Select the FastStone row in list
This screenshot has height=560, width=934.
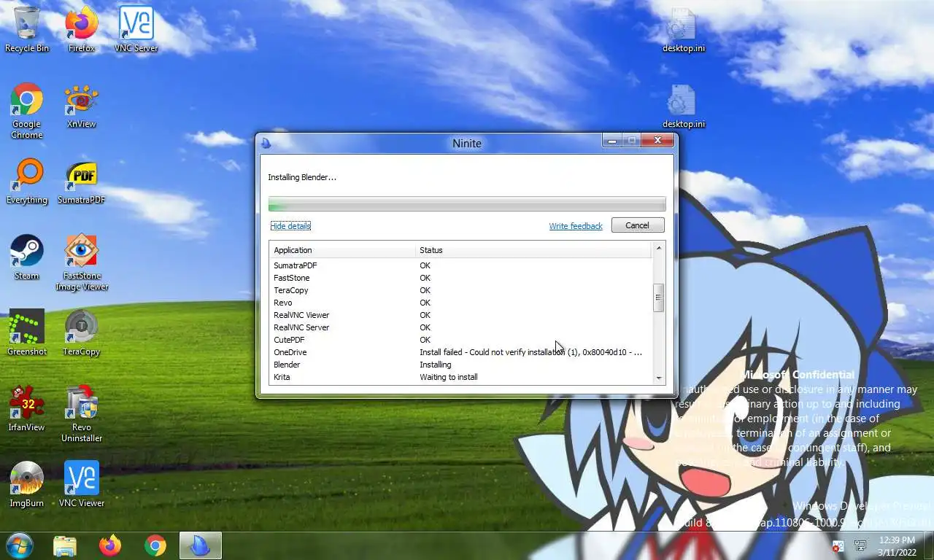tap(460, 278)
